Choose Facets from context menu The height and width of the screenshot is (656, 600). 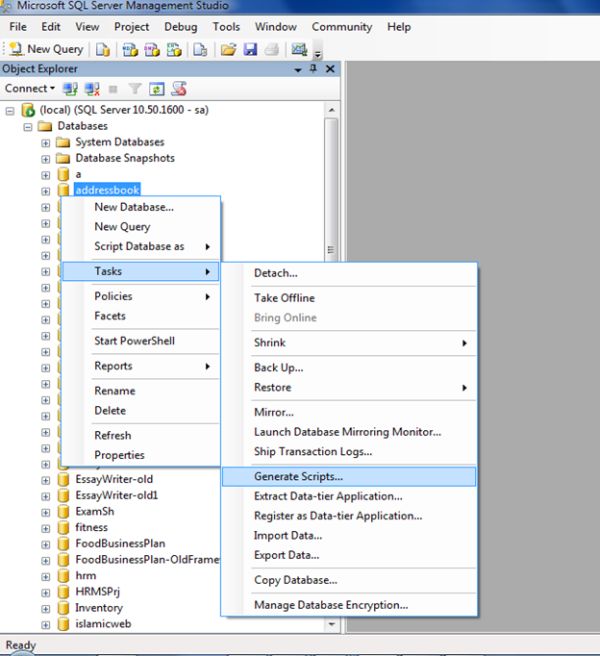140,316
